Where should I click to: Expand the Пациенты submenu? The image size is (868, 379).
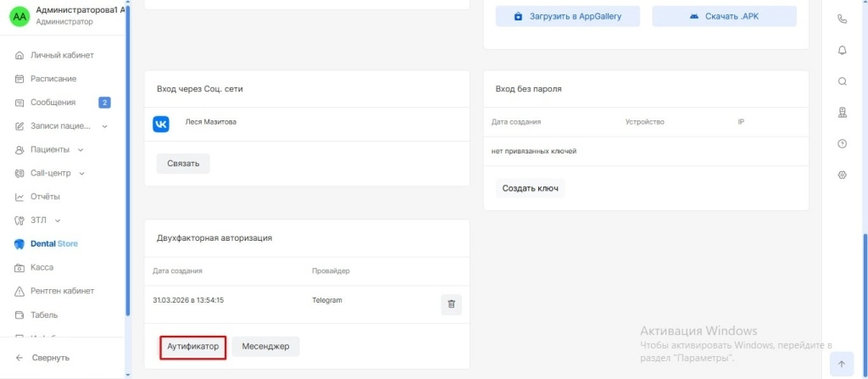tap(81, 150)
